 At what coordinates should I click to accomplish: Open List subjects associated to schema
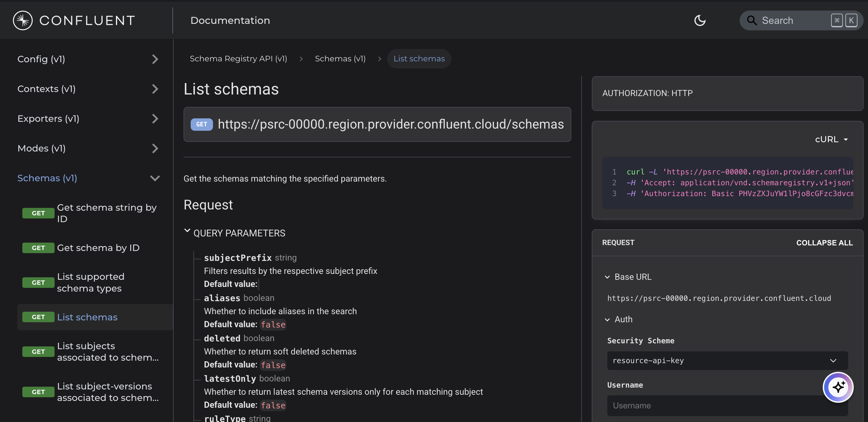coord(108,352)
